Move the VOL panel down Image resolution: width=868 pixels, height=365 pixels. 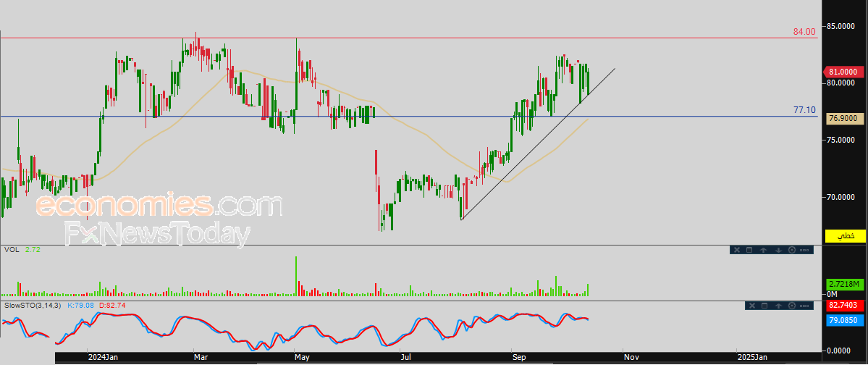pyautogui.click(x=778, y=250)
